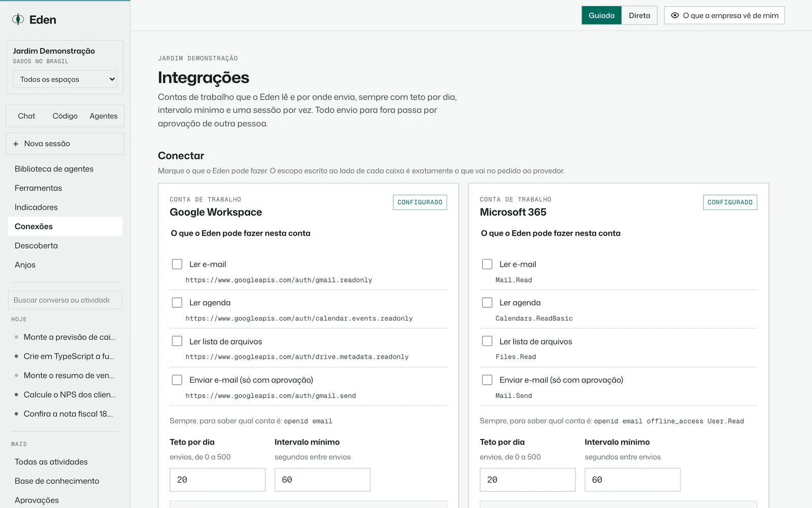Click the green dot beside Monte a previsão
The image size is (812, 508).
point(17,337)
